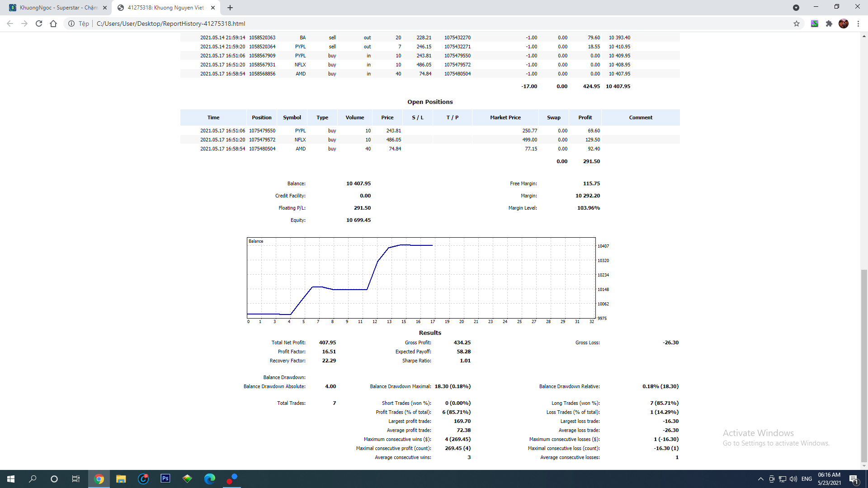Screen dimensions: 868x488
Task: Open Chrome three-dot menu
Action: tap(858, 23)
